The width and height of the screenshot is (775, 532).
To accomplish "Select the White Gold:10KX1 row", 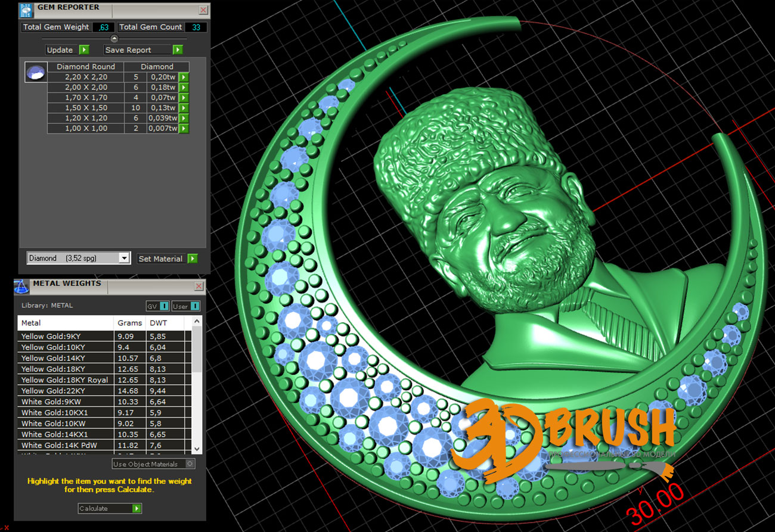I will tap(104, 413).
